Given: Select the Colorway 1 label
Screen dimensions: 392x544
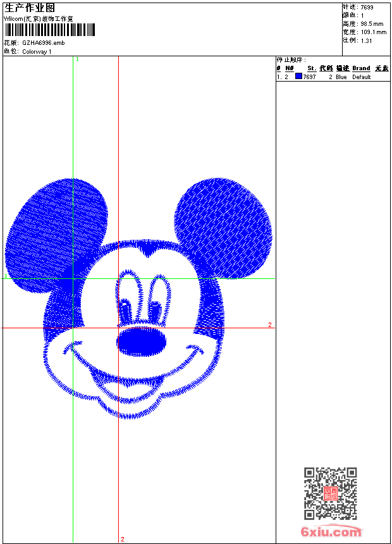Looking at the screenshot, I should point(37,51).
